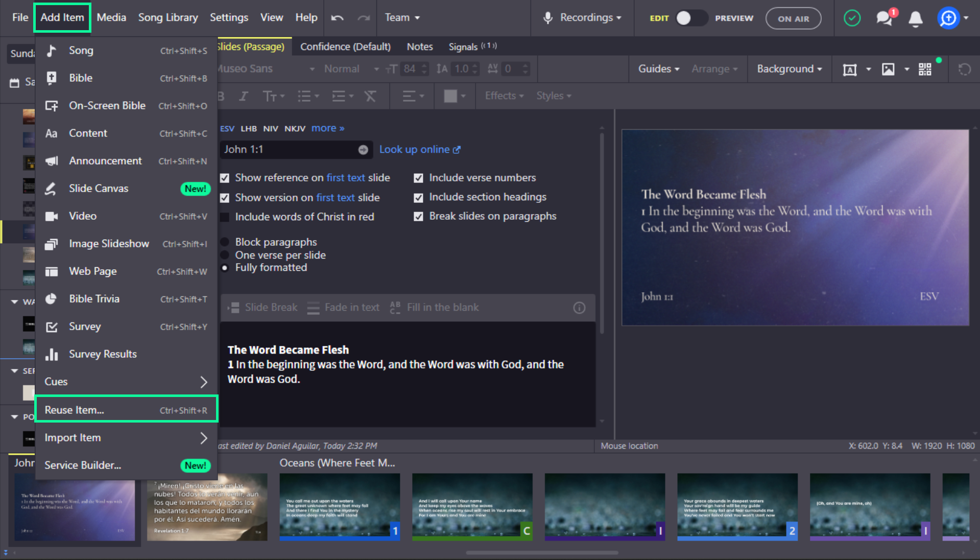Click the ON AIR button

(793, 18)
